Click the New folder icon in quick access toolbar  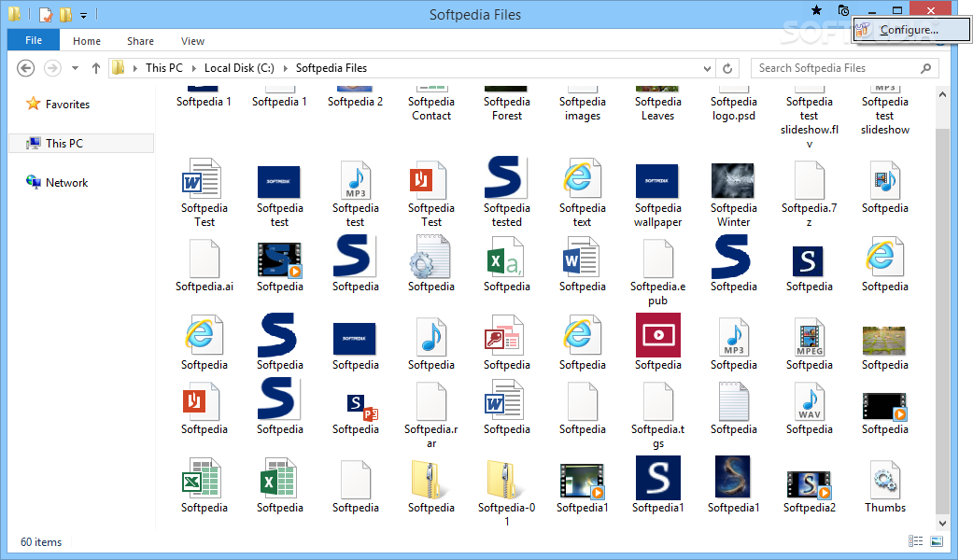tap(65, 14)
